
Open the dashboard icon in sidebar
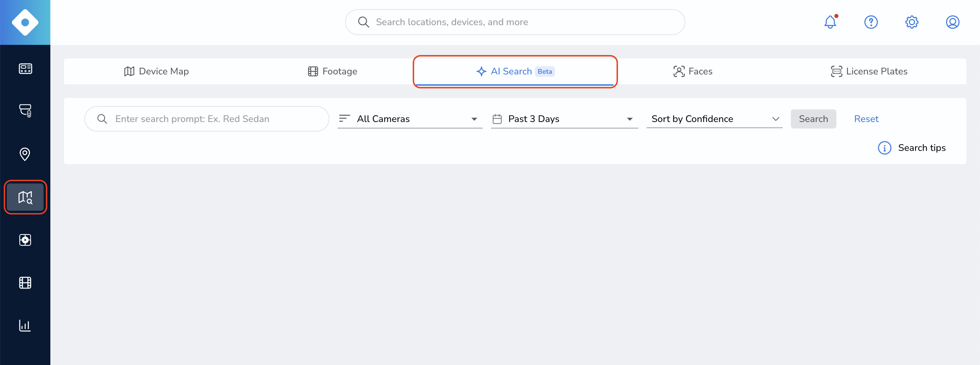click(x=25, y=69)
